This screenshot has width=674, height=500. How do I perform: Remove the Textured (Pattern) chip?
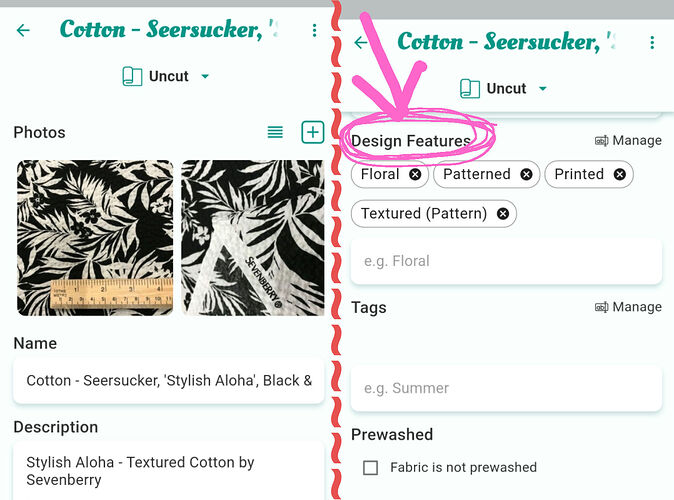[x=502, y=213]
